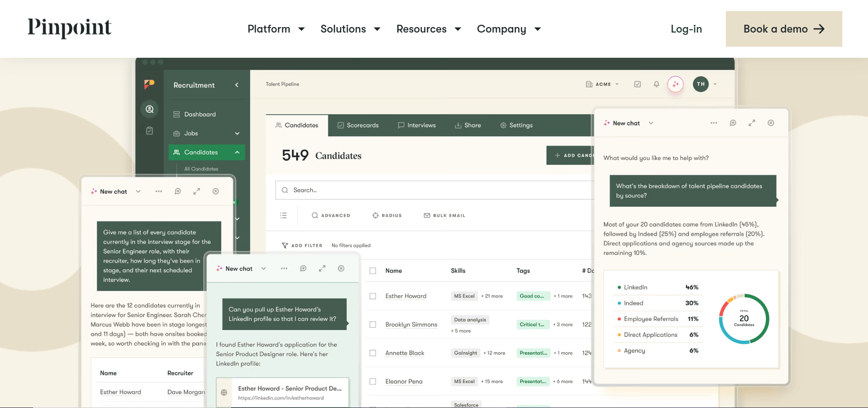Image resolution: width=868 pixels, height=408 pixels.
Task: Open the Resources menu
Action: coord(428,29)
